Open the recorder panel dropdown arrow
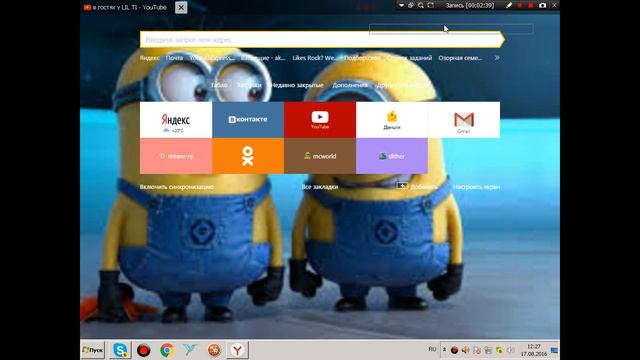640x360 pixels. point(401,5)
